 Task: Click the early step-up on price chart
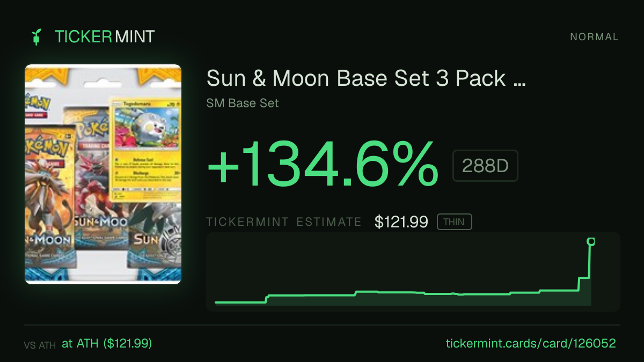(267, 298)
